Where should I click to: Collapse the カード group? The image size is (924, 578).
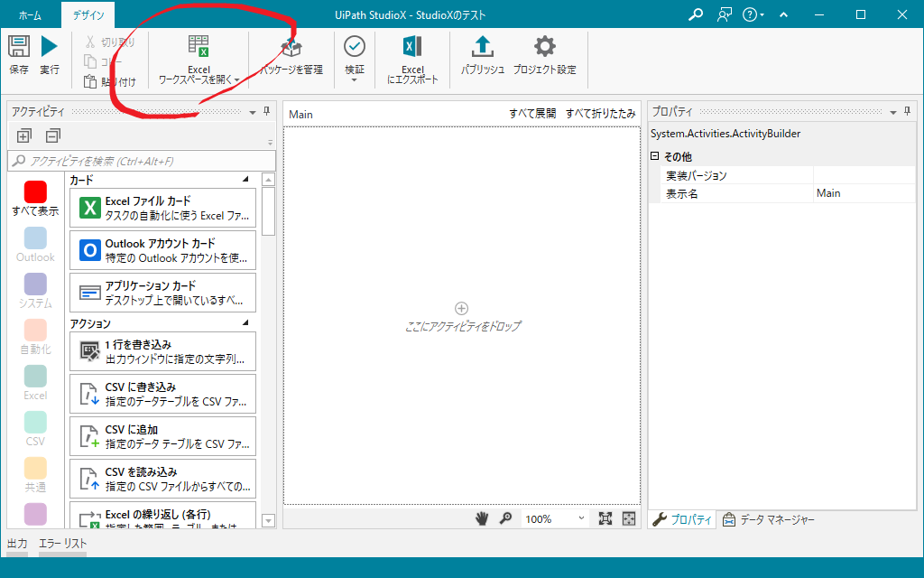pos(245,179)
